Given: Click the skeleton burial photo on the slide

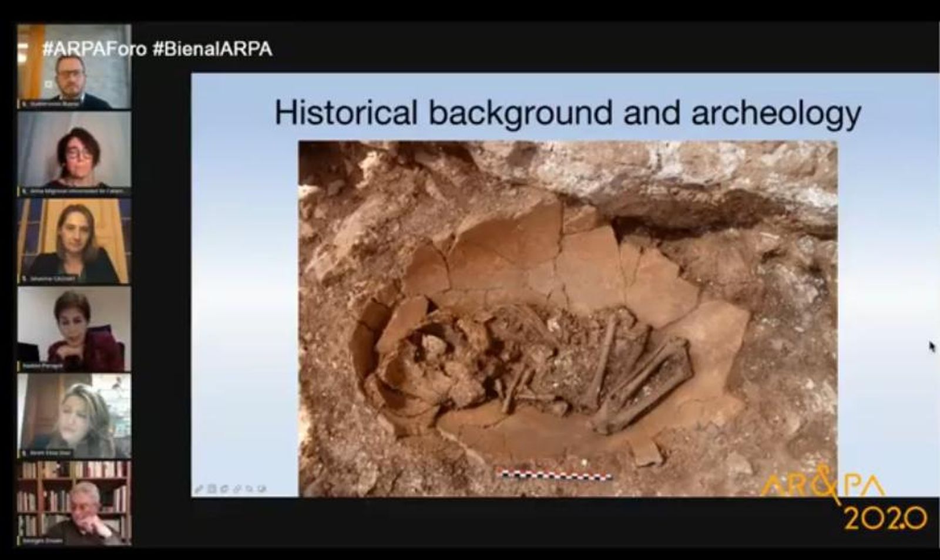Looking at the screenshot, I should coord(568,317).
